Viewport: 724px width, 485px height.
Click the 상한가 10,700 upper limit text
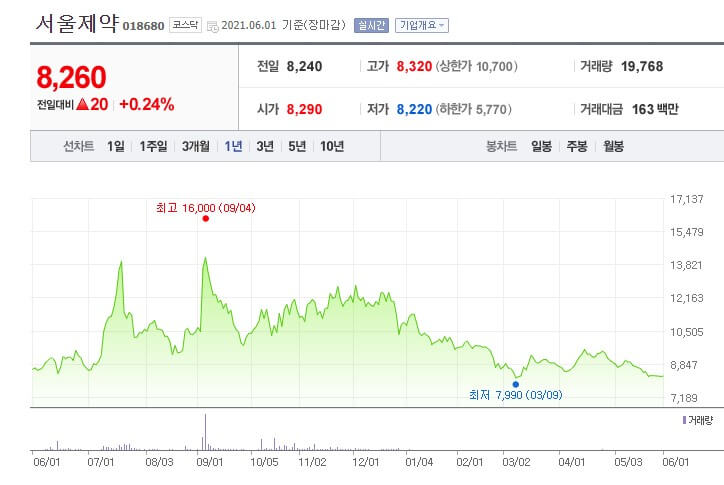[x=477, y=67]
